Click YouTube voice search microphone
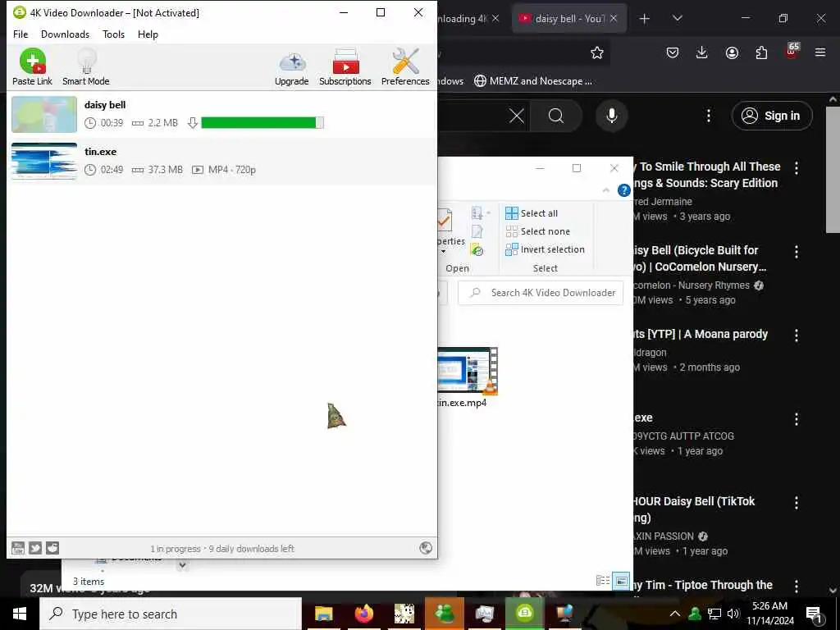The image size is (840, 630). (x=612, y=116)
